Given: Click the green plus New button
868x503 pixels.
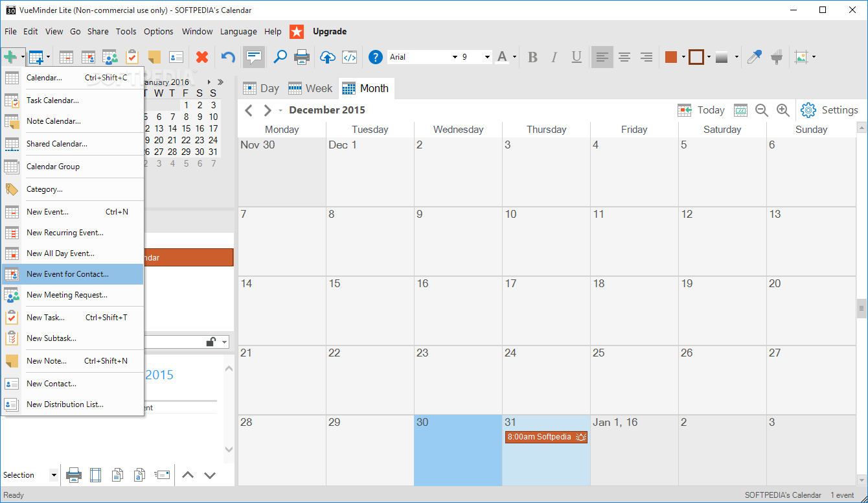Looking at the screenshot, I should [x=10, y=57].
